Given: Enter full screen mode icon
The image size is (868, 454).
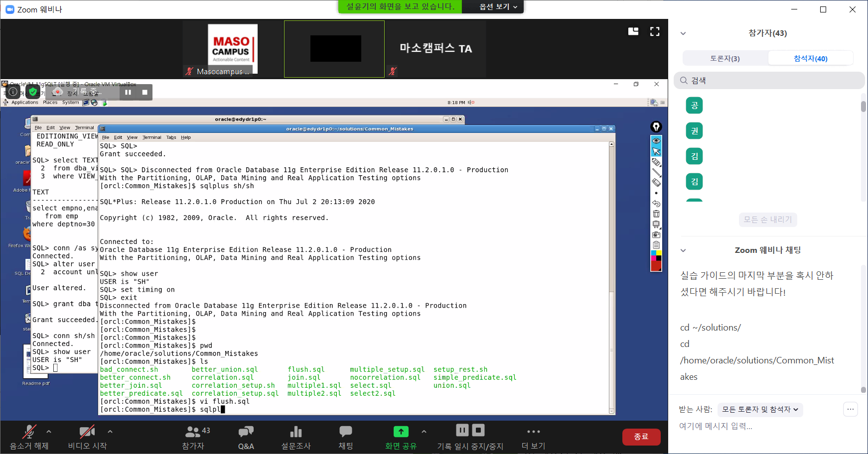Looking at the screenshot, I should click(655, 32).
